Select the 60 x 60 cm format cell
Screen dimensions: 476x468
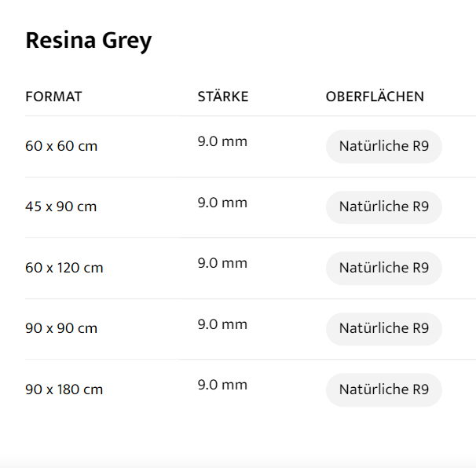pyautogui.click(x=61, y=146)
